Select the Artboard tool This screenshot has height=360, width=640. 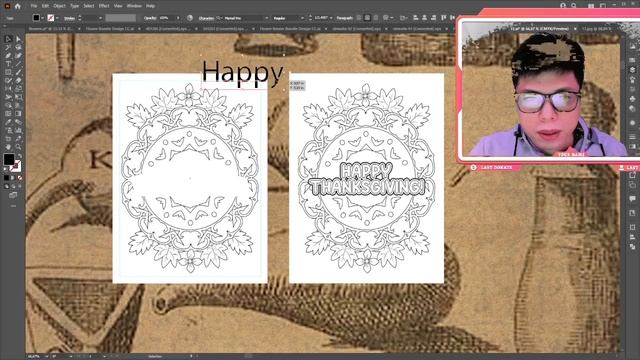pyautogui.click(x=8, y=139)
